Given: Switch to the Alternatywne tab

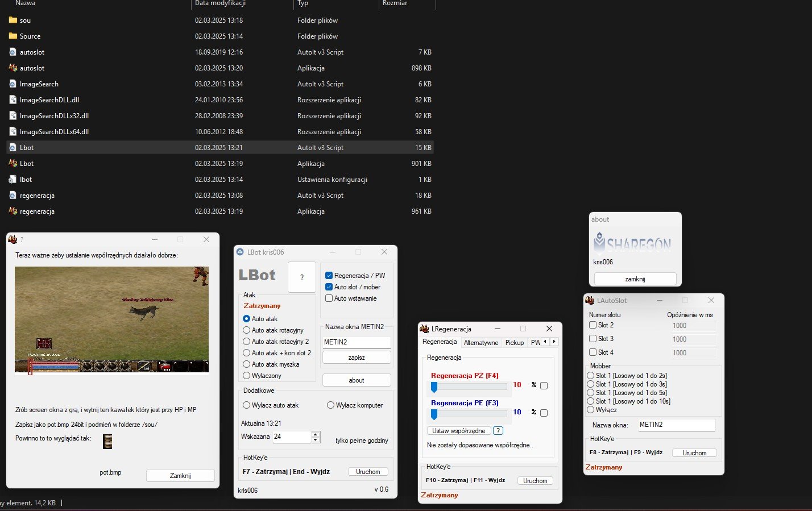Looking at the screenshot, I should [480, 343].
